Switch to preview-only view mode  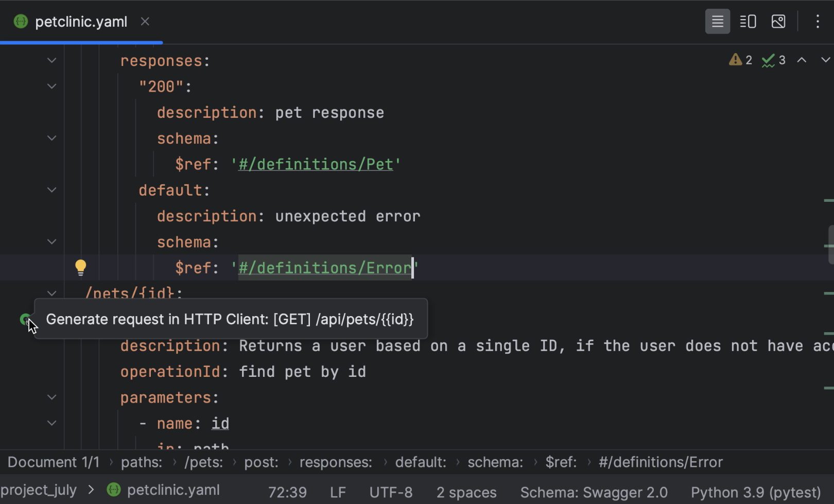[x=778, y=22]
